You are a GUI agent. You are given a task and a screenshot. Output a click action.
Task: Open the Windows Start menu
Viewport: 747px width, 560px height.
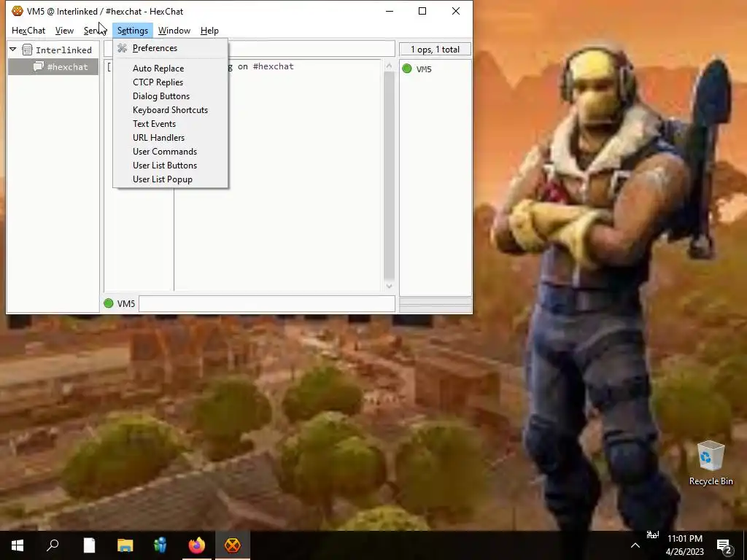[18, 545]
